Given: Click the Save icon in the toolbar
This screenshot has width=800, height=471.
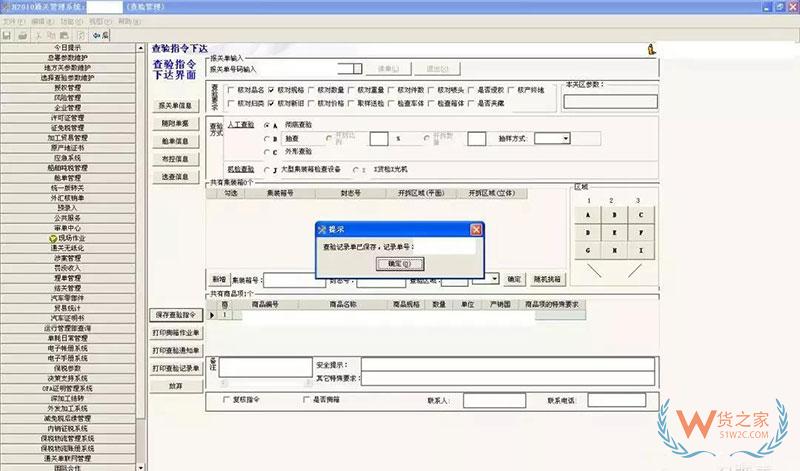Looking at the screenshot, I should click(7, 35).
